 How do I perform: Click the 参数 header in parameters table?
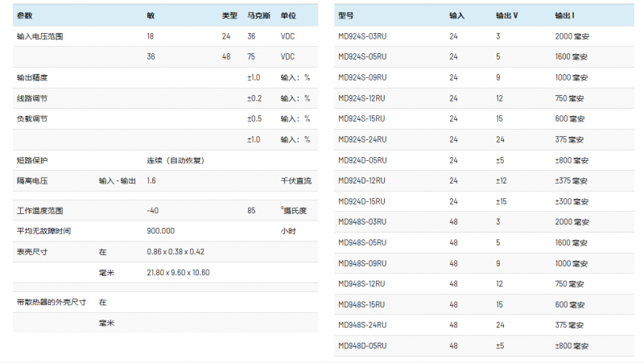coord(24,15)
